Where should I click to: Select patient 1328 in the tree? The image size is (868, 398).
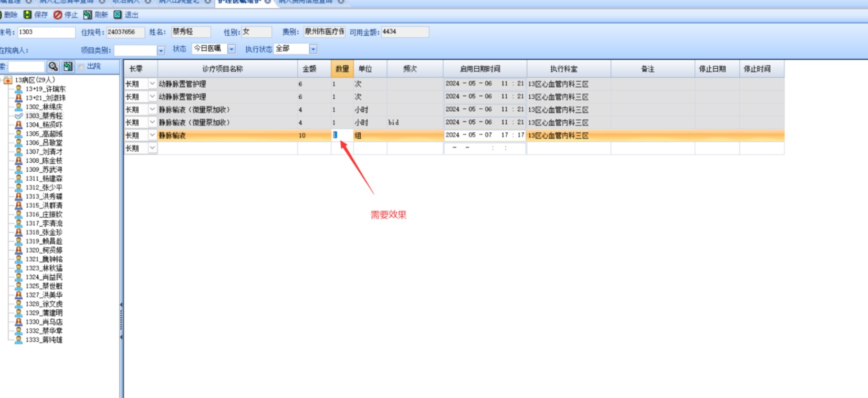[44, 303]
